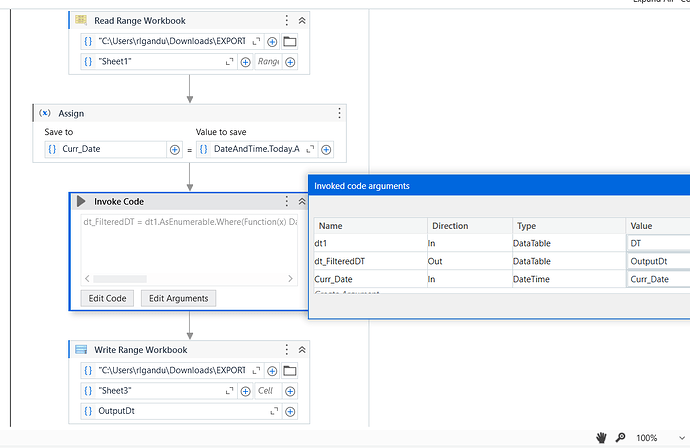This screenshot has width=690, height=448.
Task: Browse for file in Read Range Workbook
Action: (x=290, y=42)
